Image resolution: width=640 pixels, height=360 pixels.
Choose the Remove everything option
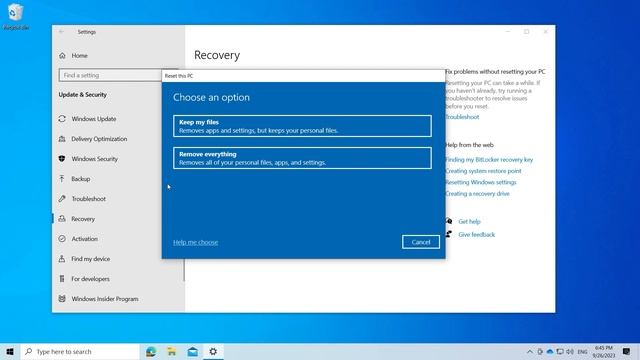point(302,158)
